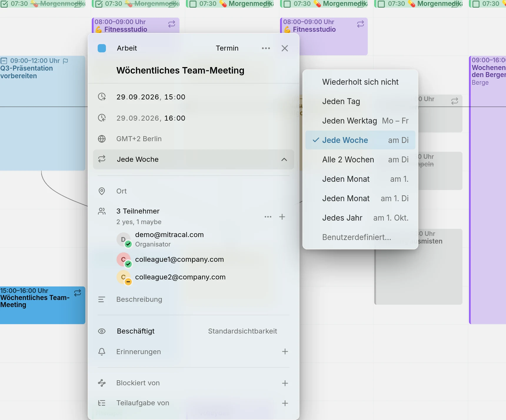
Task: Open the Teilnehmer three-dot options
Action: coord(268,217)
